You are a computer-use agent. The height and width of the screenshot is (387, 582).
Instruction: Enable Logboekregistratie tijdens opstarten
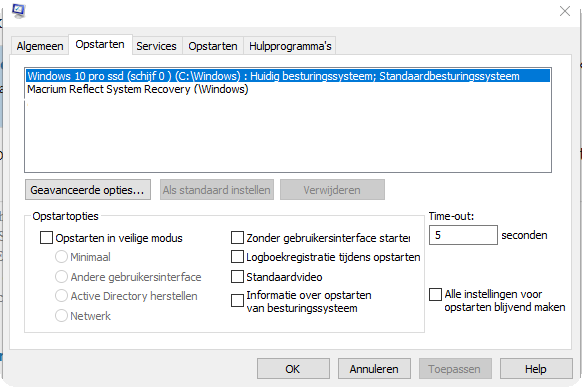click(237, 257)
